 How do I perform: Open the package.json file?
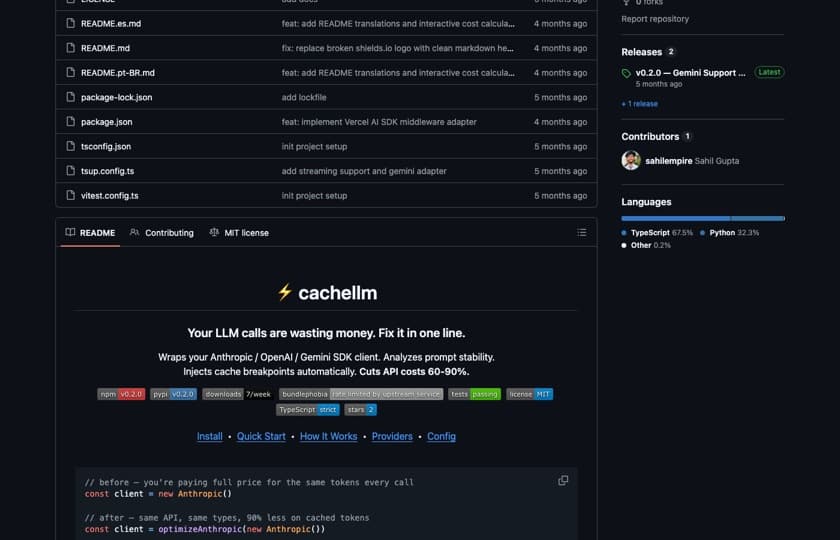click(x=107, y=122)
